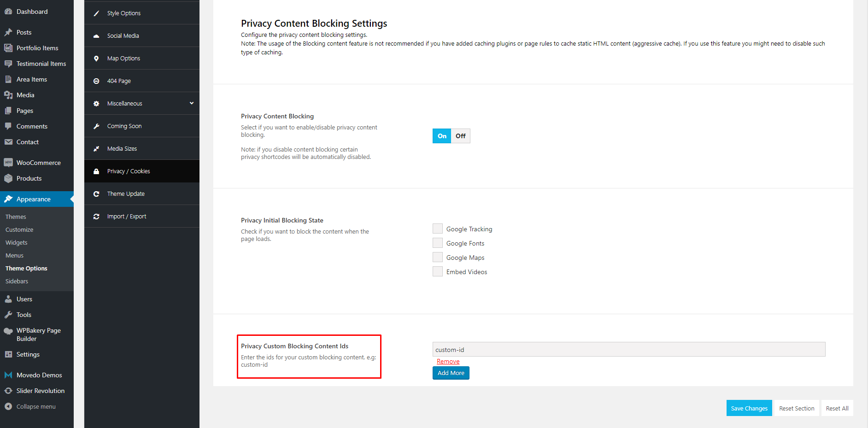Click the red Remove link
The image size is (868, 428).
coord(448,361)
